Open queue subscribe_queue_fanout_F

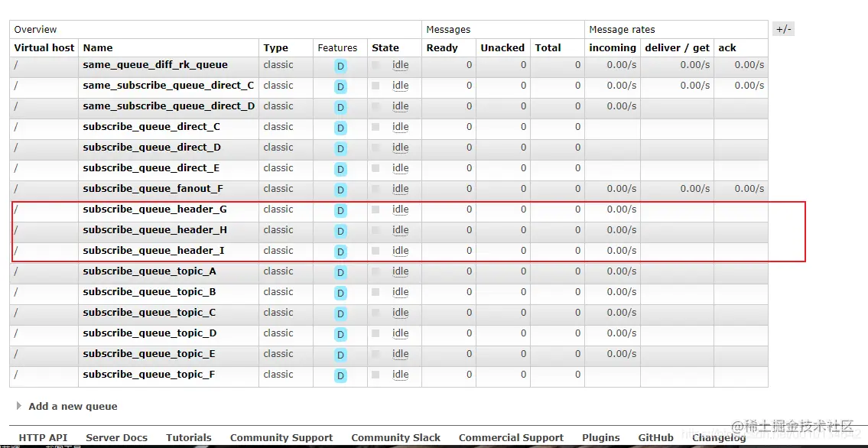[x=153, y=189]
